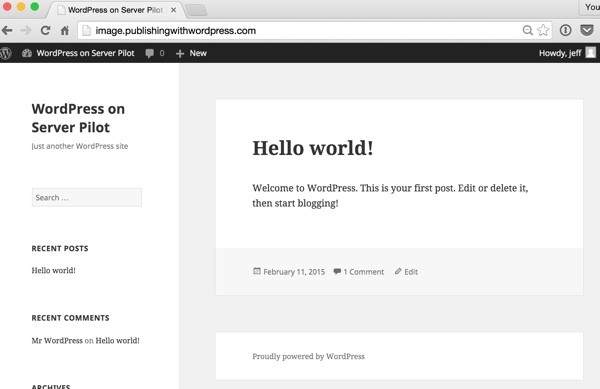The image size is (600, 389).
Task: Click the Edit post link
Action: [x=411, y=272]
